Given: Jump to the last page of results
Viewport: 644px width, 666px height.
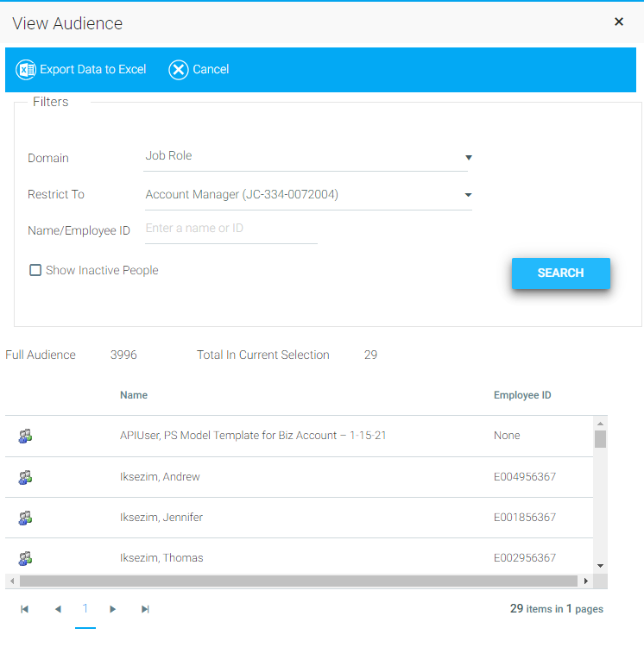Looking at the screenshot, I should point(145,609).
